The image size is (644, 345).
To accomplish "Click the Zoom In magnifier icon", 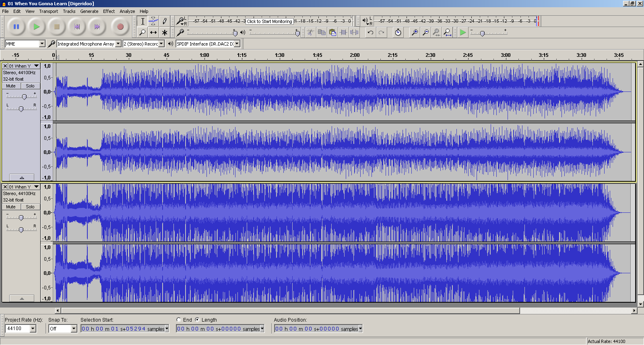I will tap(415, 32).
